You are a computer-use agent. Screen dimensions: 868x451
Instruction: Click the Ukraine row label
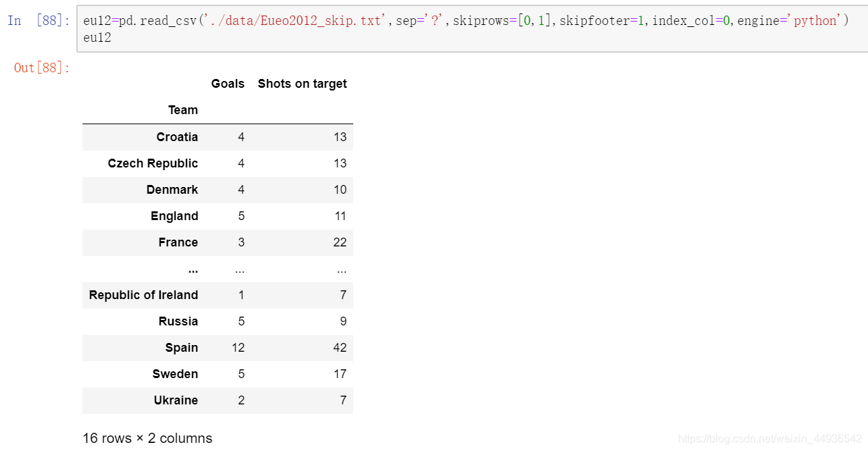[x=176, y=400]
